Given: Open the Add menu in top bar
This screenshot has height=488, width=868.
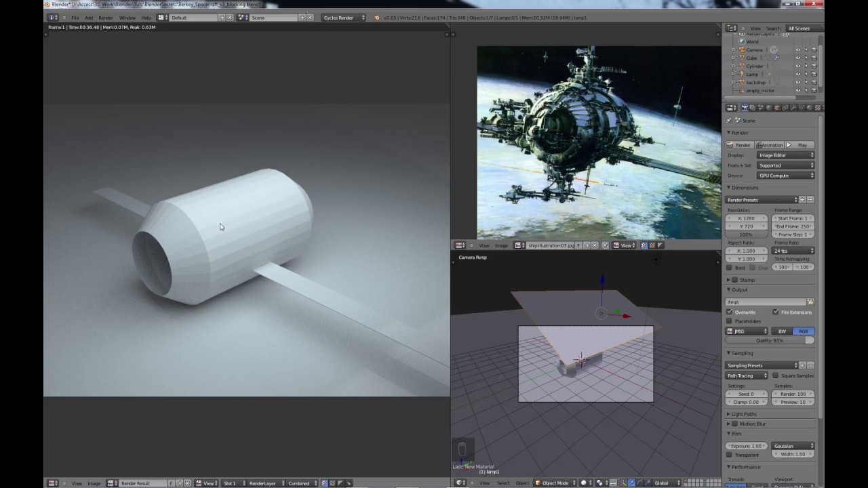Looking at the screenshot, I should (89, 18).
